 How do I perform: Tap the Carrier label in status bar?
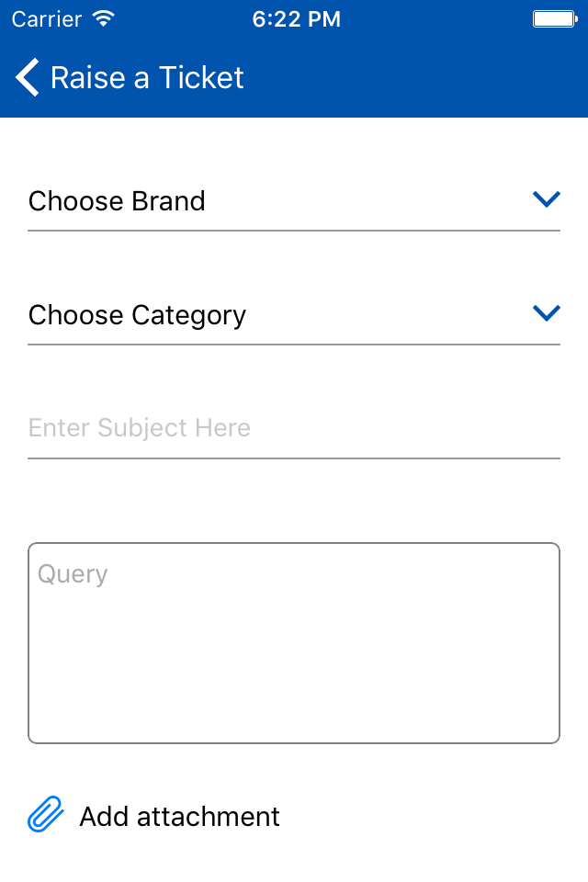click(47, 19)
